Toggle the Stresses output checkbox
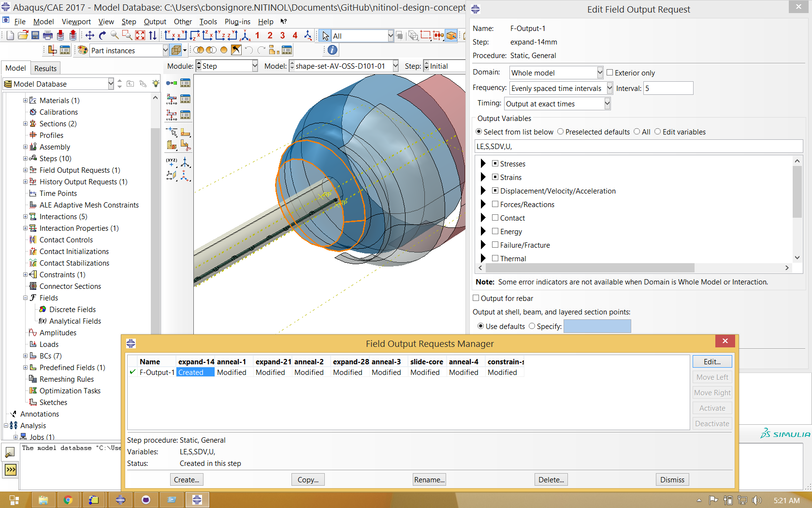 pos(495,164)
